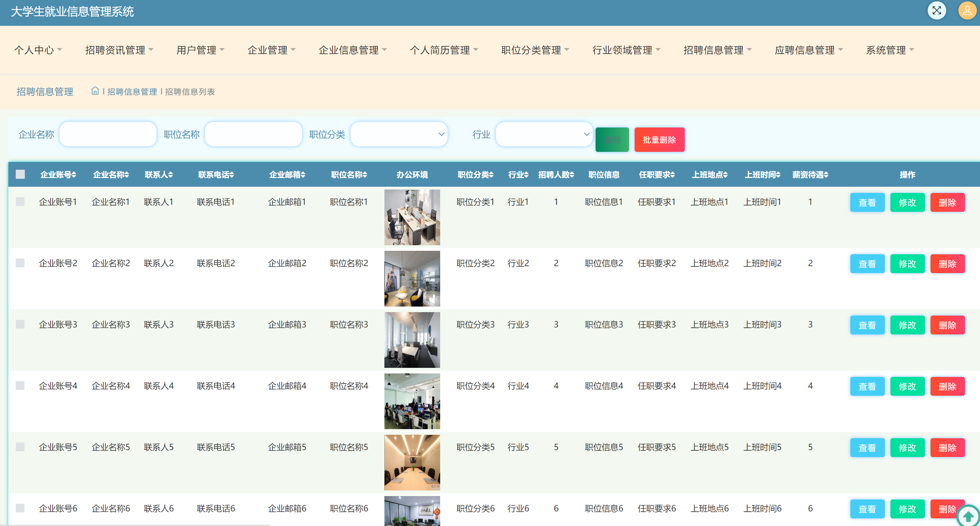Image resolution: width=980 pixels, height=526 pixels.
Task: Click the green 查询 search button
Action: click(x=612, y=140)
